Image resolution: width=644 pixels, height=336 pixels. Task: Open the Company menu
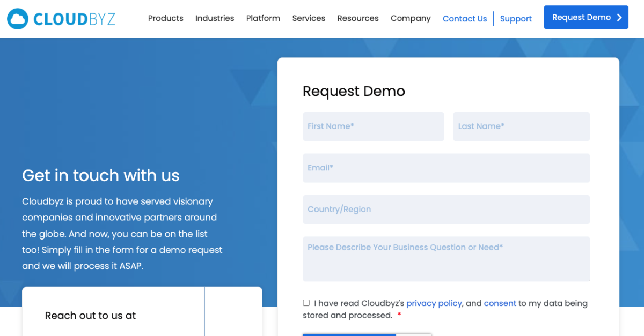tap(411, 18)
